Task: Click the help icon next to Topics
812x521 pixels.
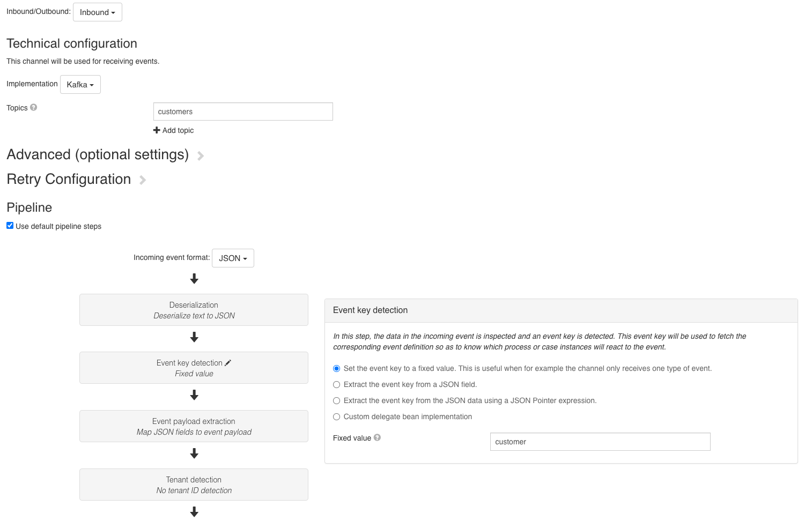Action: coord(34,107)
